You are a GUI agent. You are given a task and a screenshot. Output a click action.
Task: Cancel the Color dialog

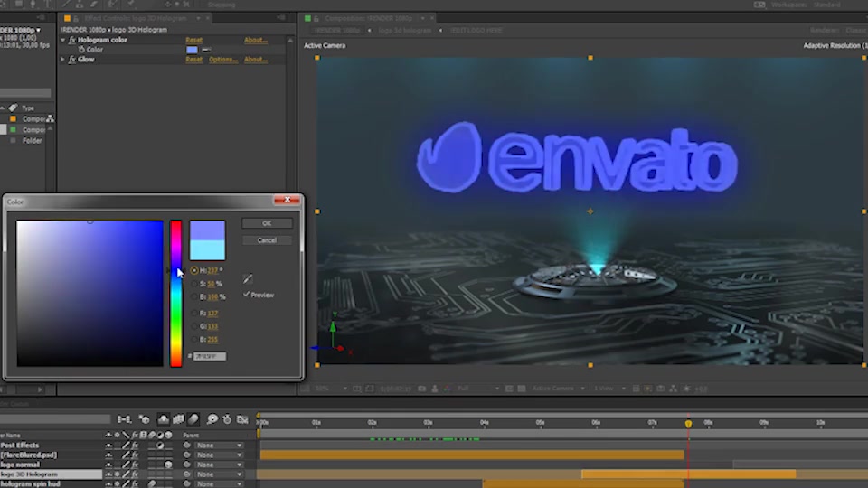pyautogui.click(x=267, y=240)
